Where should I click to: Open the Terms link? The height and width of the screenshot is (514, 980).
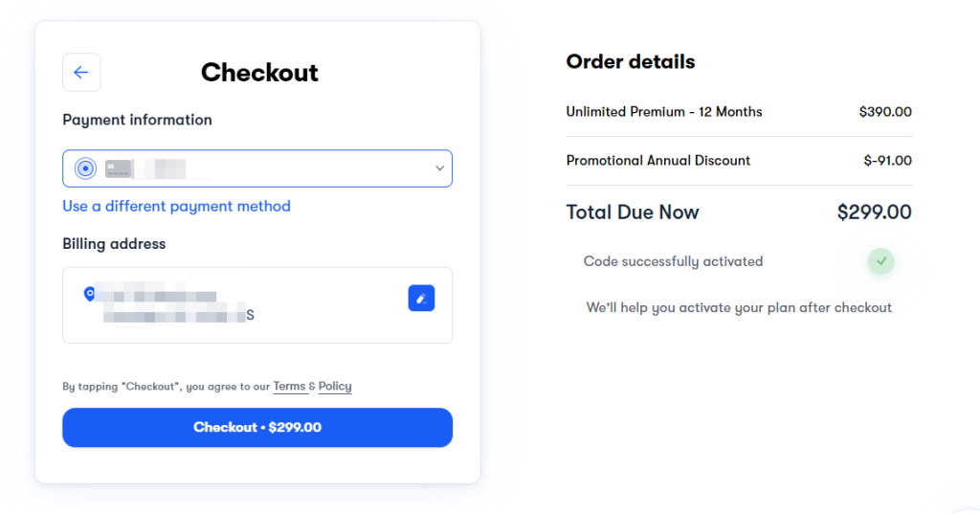tap(289, 387)
